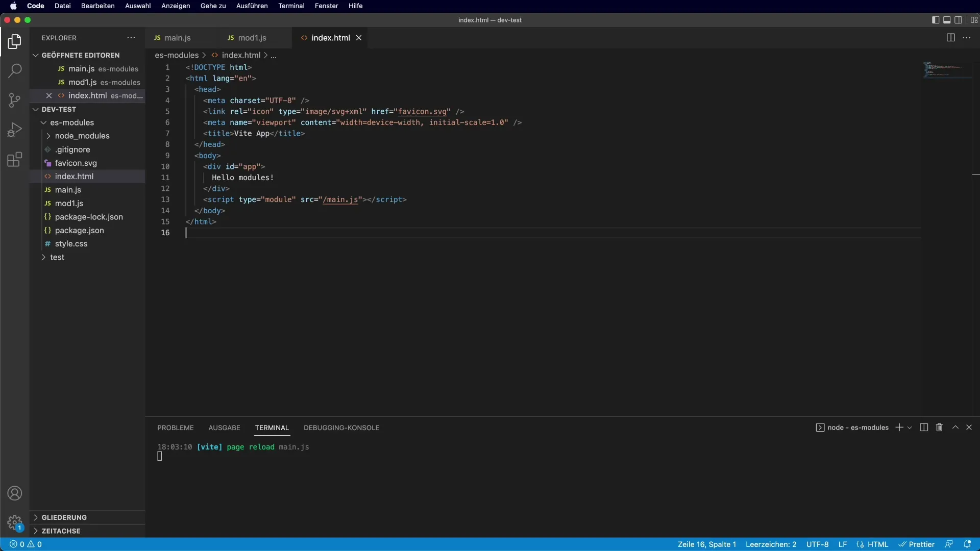This screenshot has width=980, height=551.
Task: Open the Explorer view in activity bar
Action: (x=15, y=41)
